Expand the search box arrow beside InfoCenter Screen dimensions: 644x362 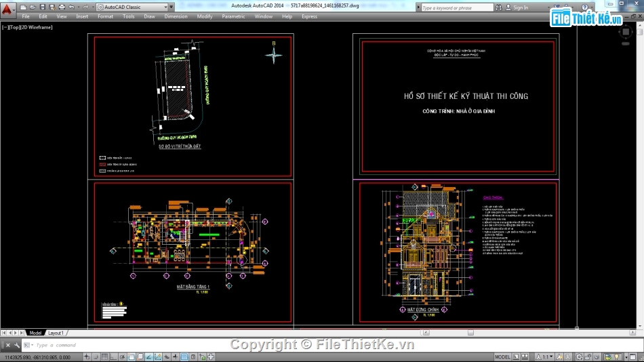tap(418, 7)
